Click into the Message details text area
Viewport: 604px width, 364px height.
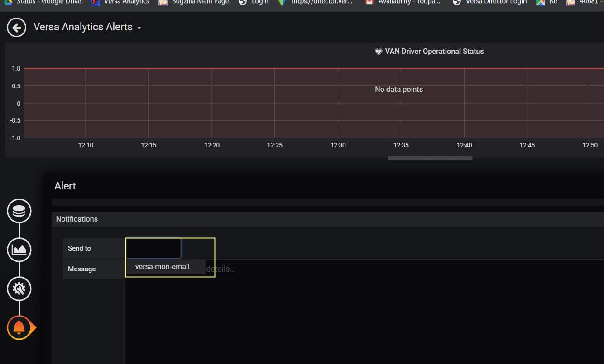(364, 312)
